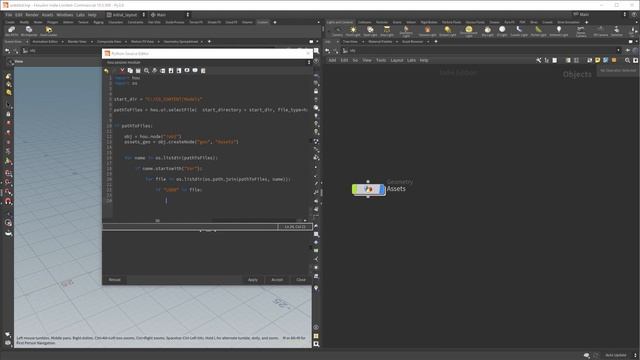Toggle the display flag on the Assets node
640x360 pixels.
click(382, 189)
